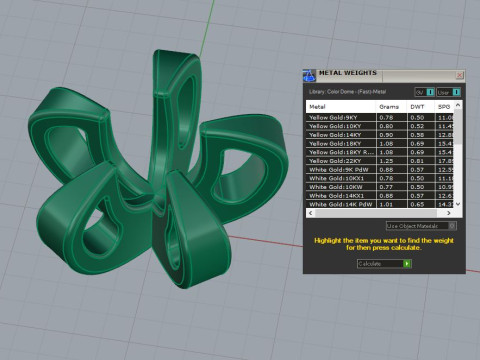Image resolution: width=480 pixels, height=360 pixels.
Task: Select the Yellow Gold:9KY row
Action: [x=380, y=117]
